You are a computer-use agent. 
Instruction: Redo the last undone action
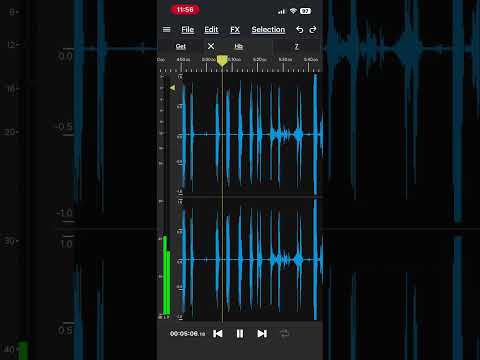313,30
